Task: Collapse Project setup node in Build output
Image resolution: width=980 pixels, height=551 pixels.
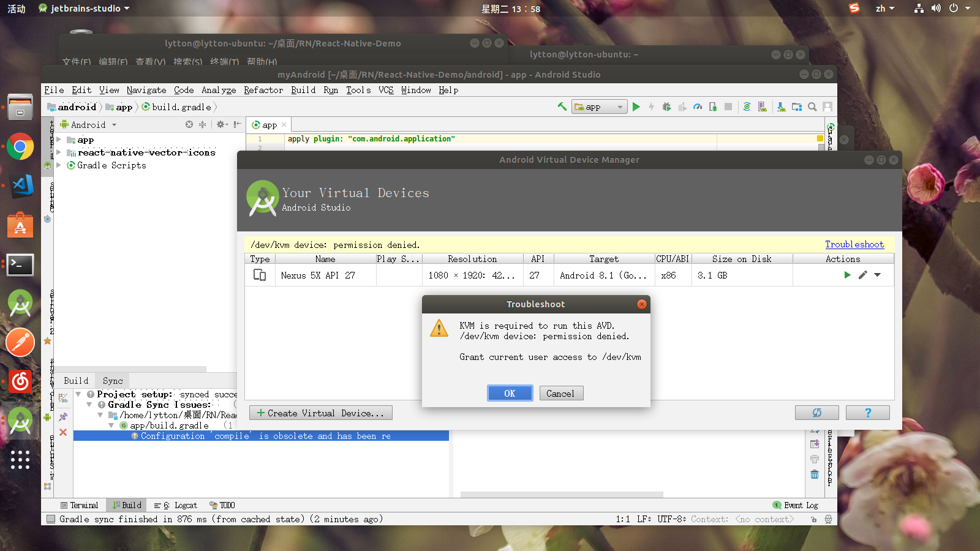Action: (x=78, y=394)
